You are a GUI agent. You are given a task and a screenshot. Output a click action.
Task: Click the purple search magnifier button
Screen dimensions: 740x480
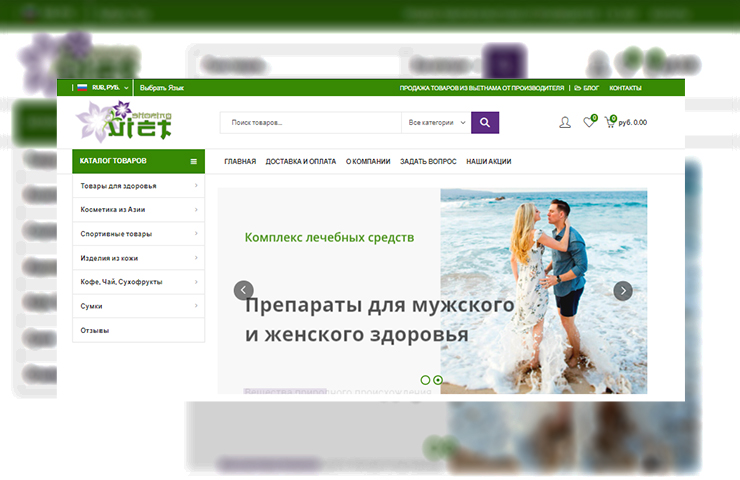[485, 123]
